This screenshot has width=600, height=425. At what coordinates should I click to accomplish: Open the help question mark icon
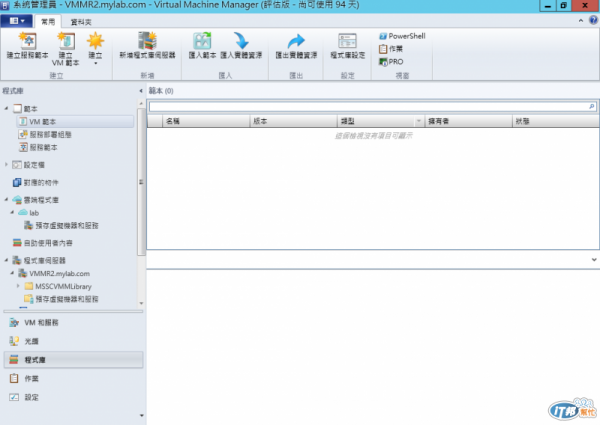pyautogui.click(x=593, y=20)
